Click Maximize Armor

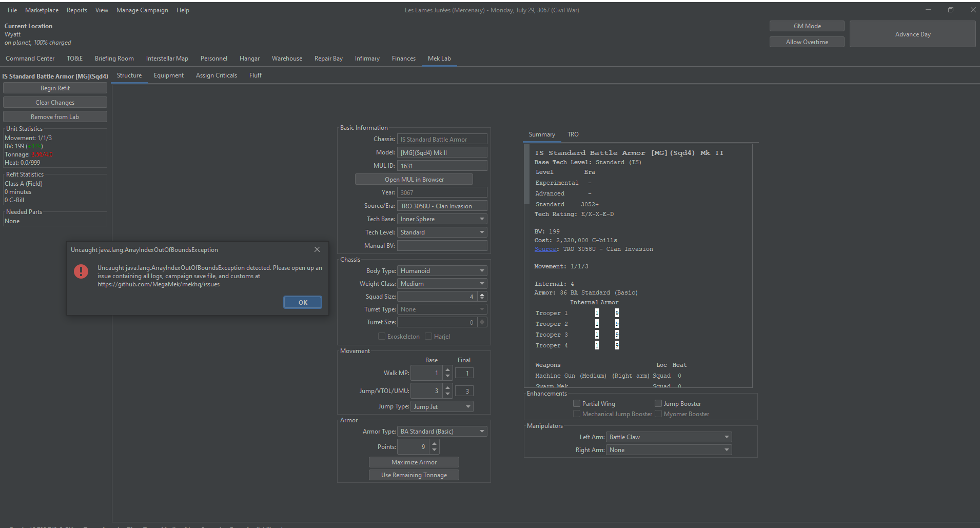(x=414, y=462)
